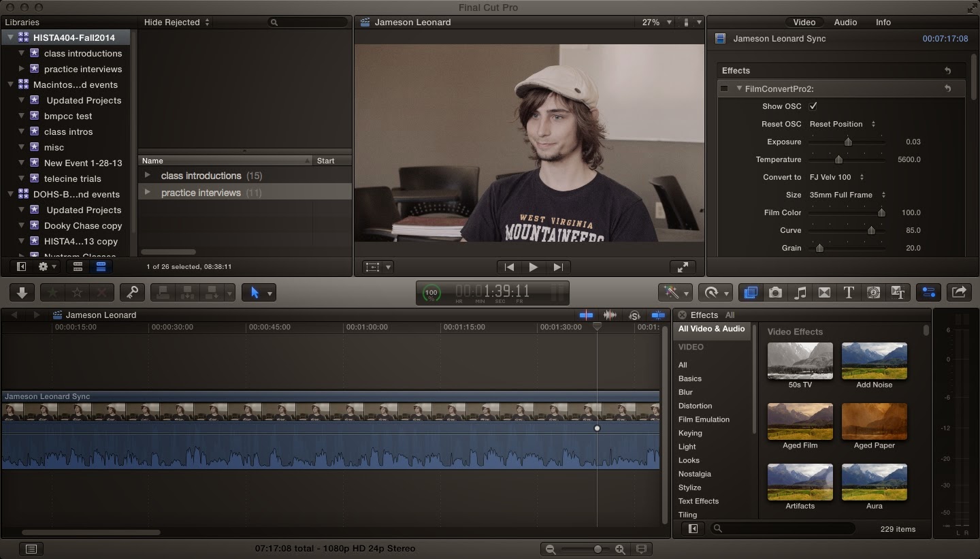Viewport: 980px width, 559px height.
Task: Select the Blur effects category
Action: click(685, 392)
